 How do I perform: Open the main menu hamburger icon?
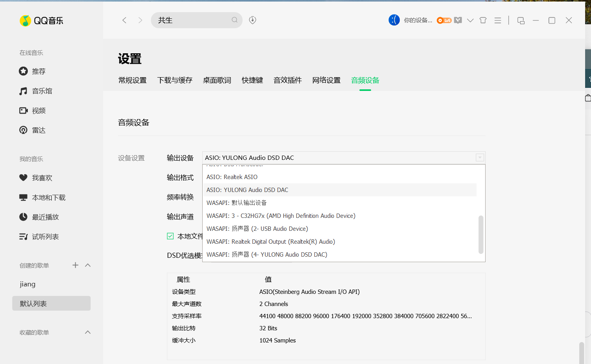click(498, 20)
